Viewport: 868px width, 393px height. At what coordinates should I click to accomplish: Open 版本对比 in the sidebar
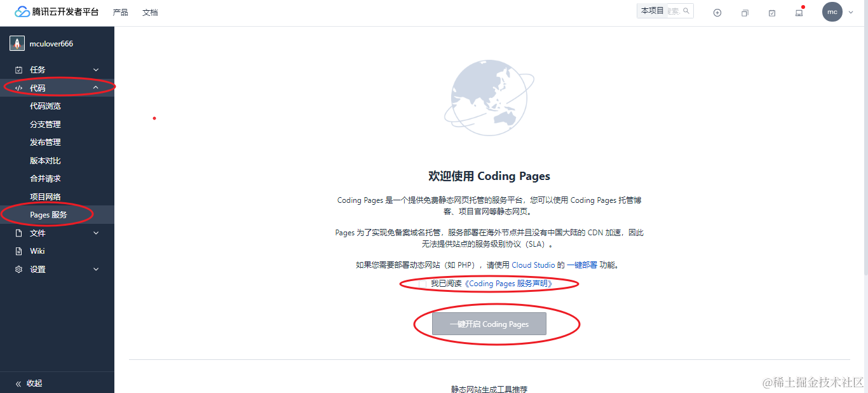(45, 160)
